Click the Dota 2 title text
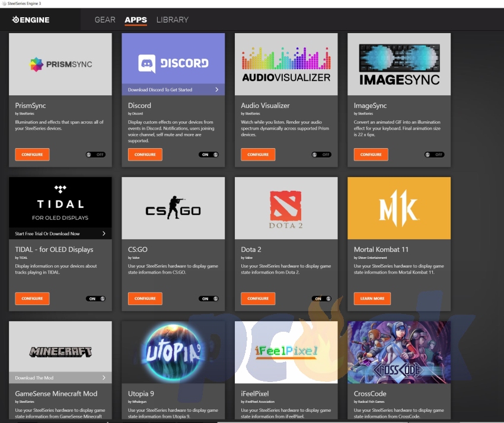Image resolution: width=504 pixels, height=423 pixels. click(251, 249)
